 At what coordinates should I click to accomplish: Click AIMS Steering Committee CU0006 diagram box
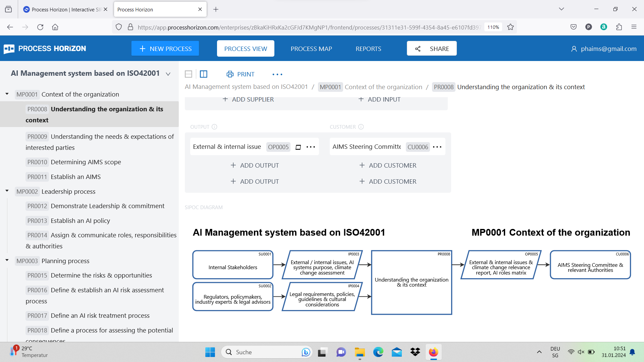590,265
